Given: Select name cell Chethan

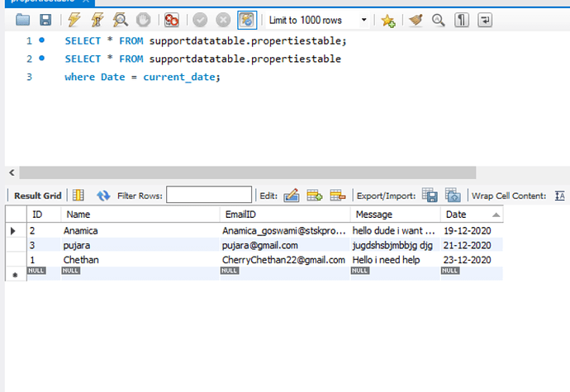Looking at the screenshot, I should tap(140, 260).
